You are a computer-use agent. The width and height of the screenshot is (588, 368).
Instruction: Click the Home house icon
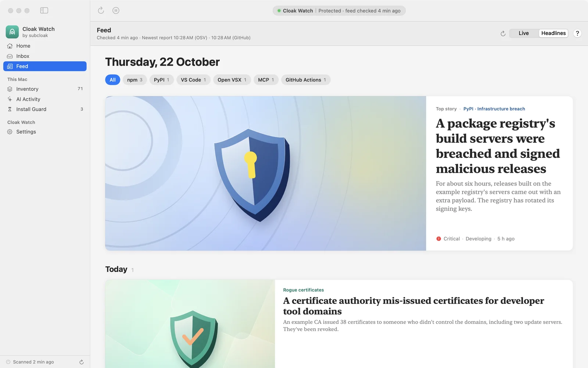10,46
